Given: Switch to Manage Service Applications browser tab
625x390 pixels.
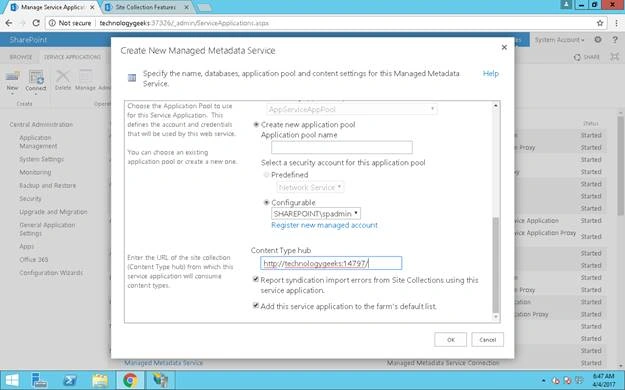Looking at the screenshot, I should [x=52, y=7].
